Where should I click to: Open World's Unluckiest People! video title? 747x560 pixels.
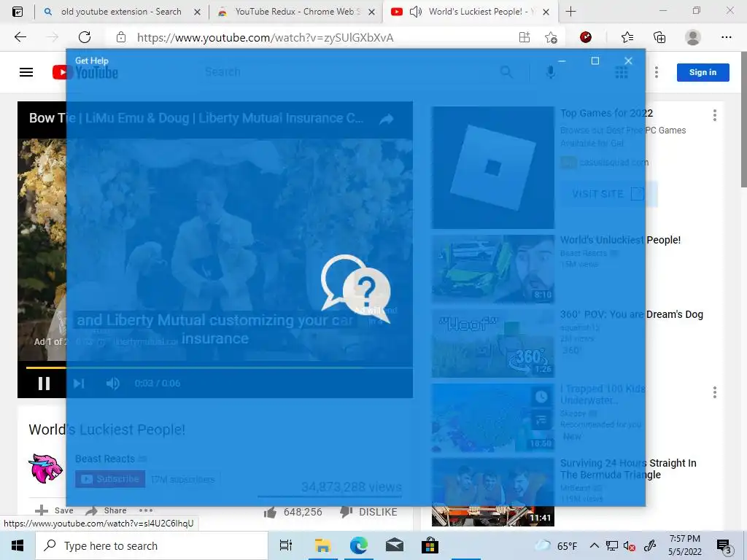pyautogui.click(x=620, y=240)
